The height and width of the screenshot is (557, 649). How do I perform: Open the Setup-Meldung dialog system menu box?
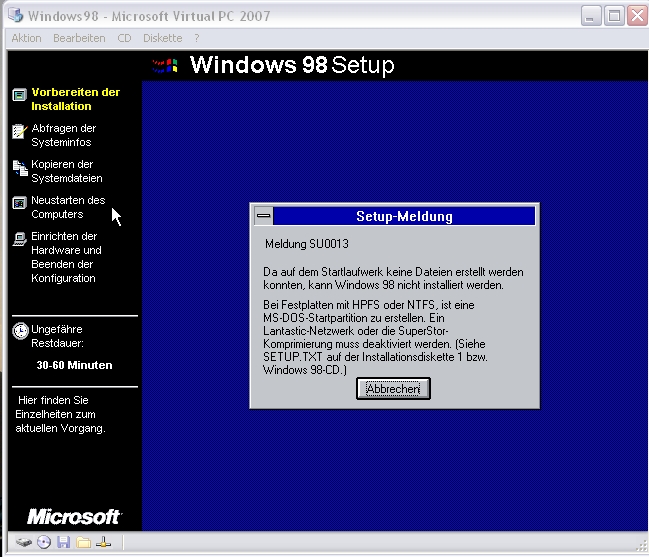(x=263, y=216)
